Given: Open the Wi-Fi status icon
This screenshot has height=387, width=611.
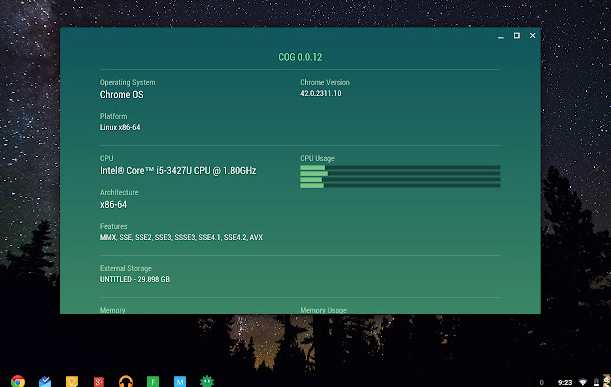Looking at the screenshot, I should point(583,382).
